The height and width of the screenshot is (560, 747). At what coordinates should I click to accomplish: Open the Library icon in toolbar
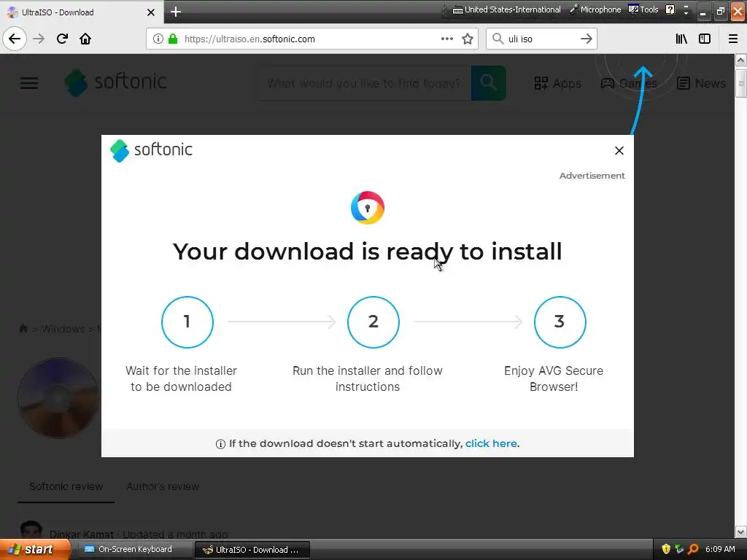point(682,39)
